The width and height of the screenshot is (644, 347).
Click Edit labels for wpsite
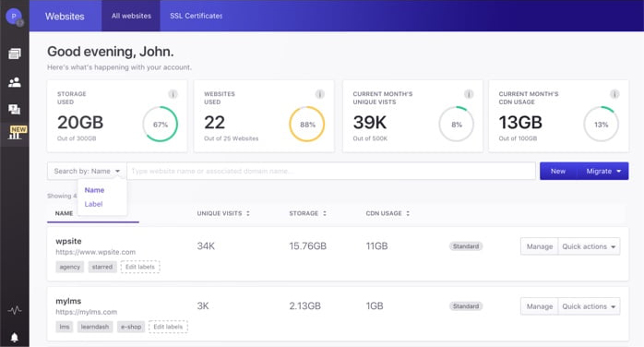click(140, 267)
